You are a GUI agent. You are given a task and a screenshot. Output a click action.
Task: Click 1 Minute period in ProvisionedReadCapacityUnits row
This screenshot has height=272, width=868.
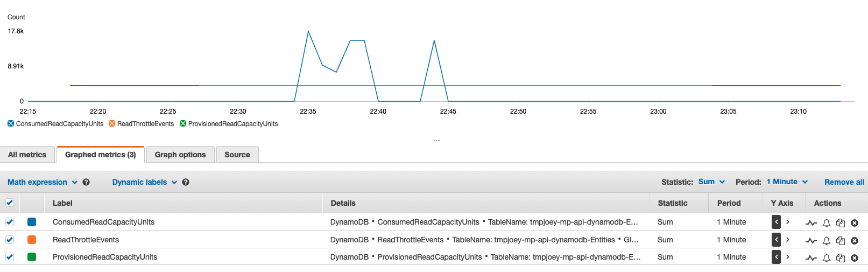731,257
